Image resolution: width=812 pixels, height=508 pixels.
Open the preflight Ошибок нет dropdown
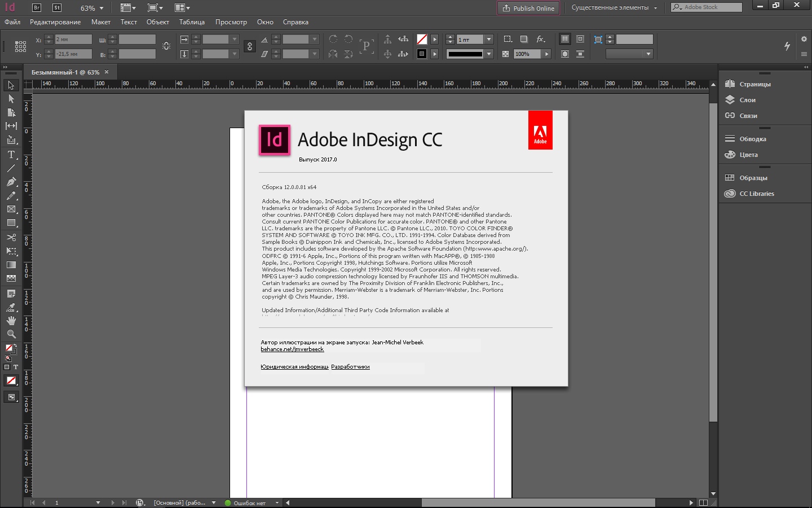pyautogui.click(x=277, y=502)
